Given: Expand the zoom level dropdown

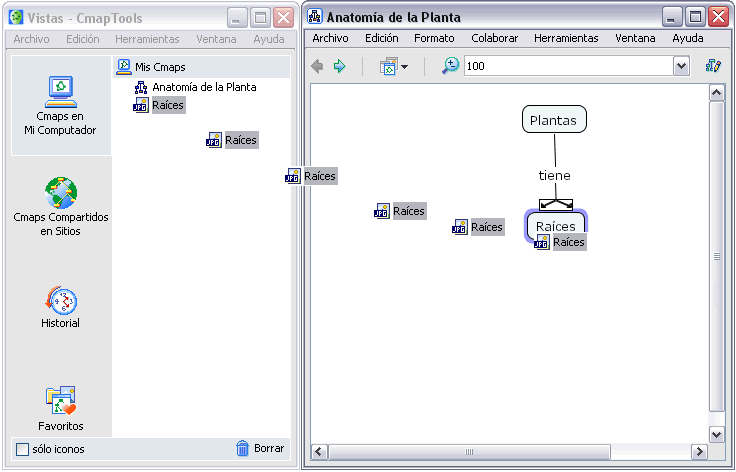Looking at the screenshot, I should pos(681,66).
